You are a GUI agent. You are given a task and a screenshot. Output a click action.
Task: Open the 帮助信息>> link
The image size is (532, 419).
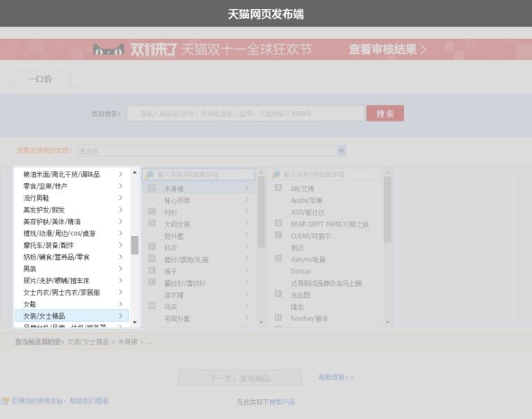pos(336,377)
